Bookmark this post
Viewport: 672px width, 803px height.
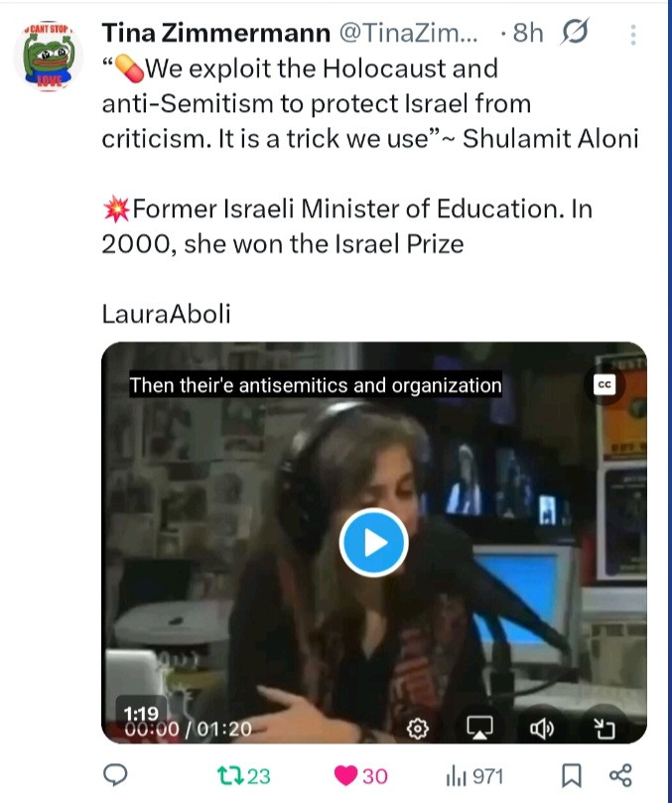[x=572, y=775]
